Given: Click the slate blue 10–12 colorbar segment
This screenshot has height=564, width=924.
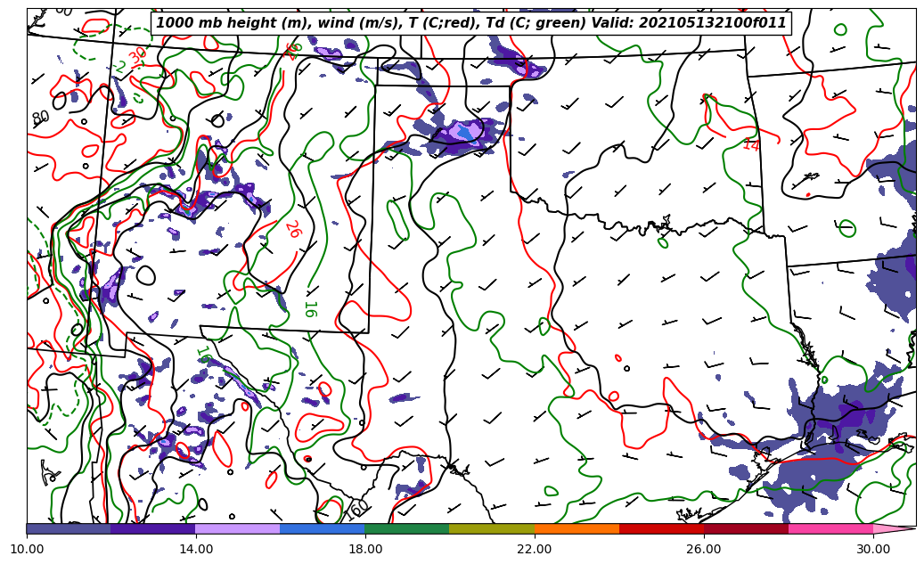Looking at the screenshot, I should [69, 528].
